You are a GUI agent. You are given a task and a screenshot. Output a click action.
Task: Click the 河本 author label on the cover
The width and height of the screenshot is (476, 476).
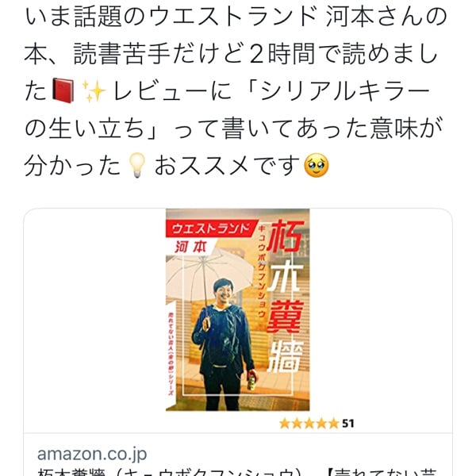click(x=190, y=247)
